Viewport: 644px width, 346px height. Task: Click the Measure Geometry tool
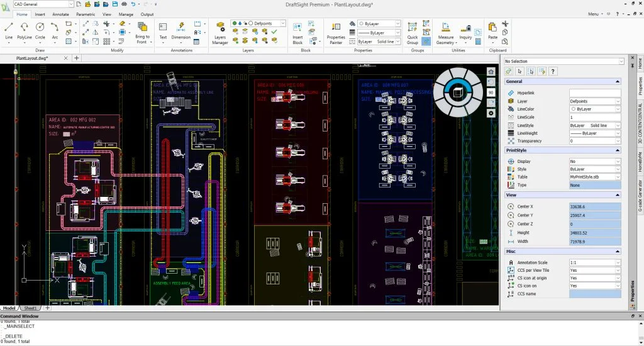(x=446, y=33)
